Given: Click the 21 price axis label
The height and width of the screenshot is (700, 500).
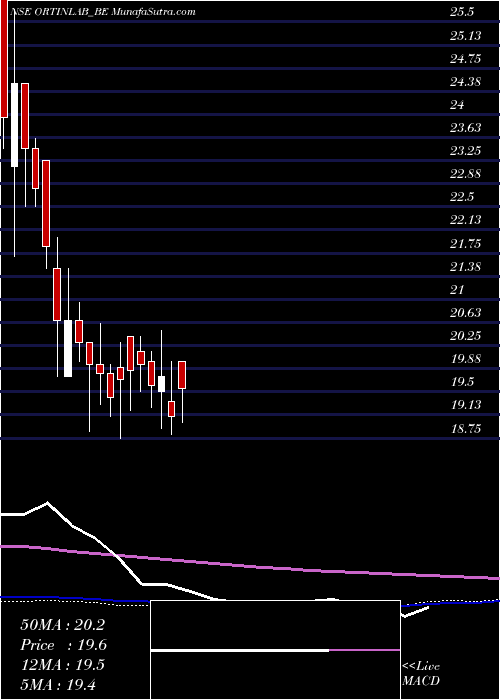Looking at the screenshot, I should 457,290.
